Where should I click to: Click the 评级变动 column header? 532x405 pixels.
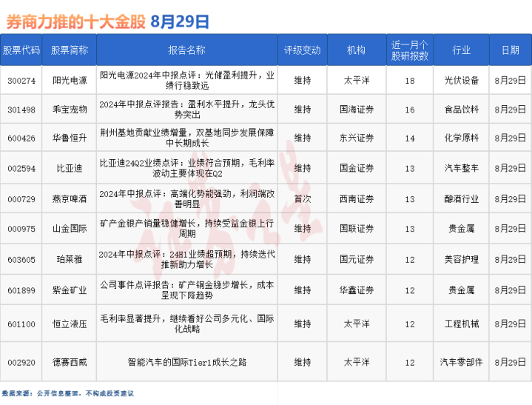pyautogui.click(x=303, y=50)
